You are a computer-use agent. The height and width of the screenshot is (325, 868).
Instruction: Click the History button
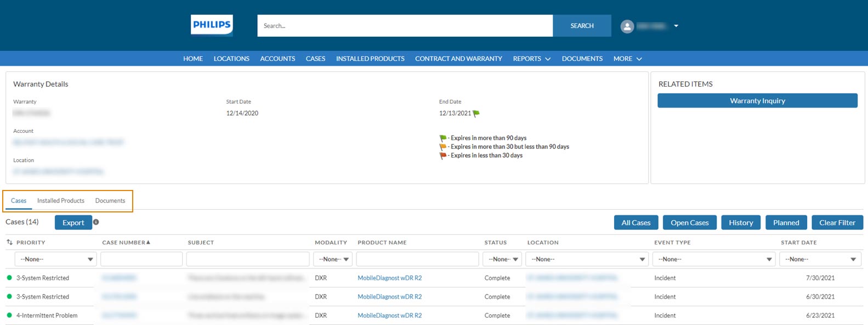coord(741,222)
